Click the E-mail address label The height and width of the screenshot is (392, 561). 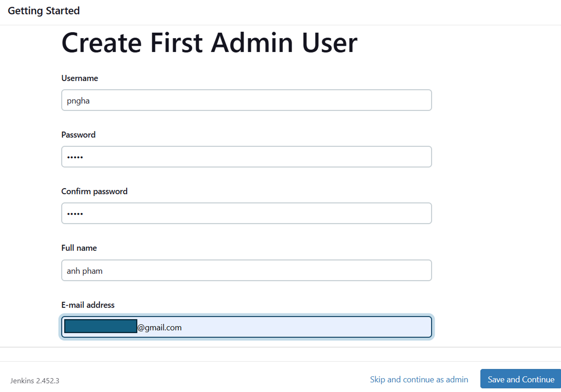coord(88,305)
